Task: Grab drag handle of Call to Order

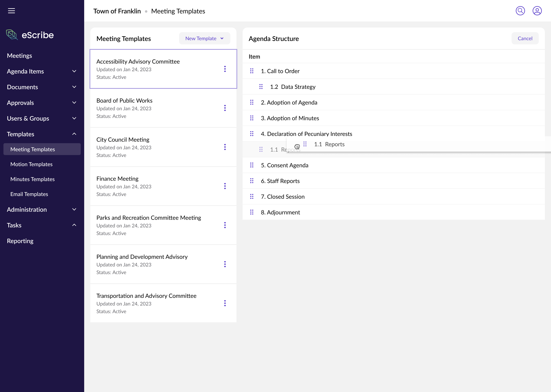Action: pyautogui.click(x=252, y=71)
